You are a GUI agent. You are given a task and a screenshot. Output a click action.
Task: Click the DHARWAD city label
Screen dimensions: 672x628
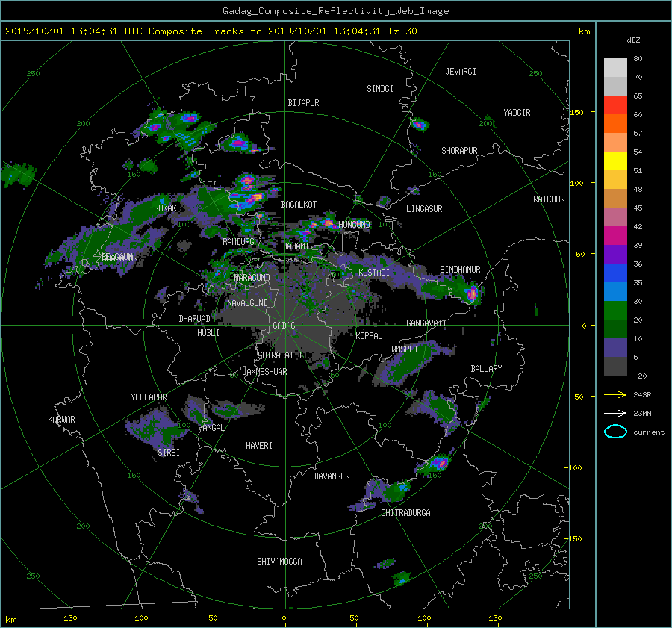point(195,319)
